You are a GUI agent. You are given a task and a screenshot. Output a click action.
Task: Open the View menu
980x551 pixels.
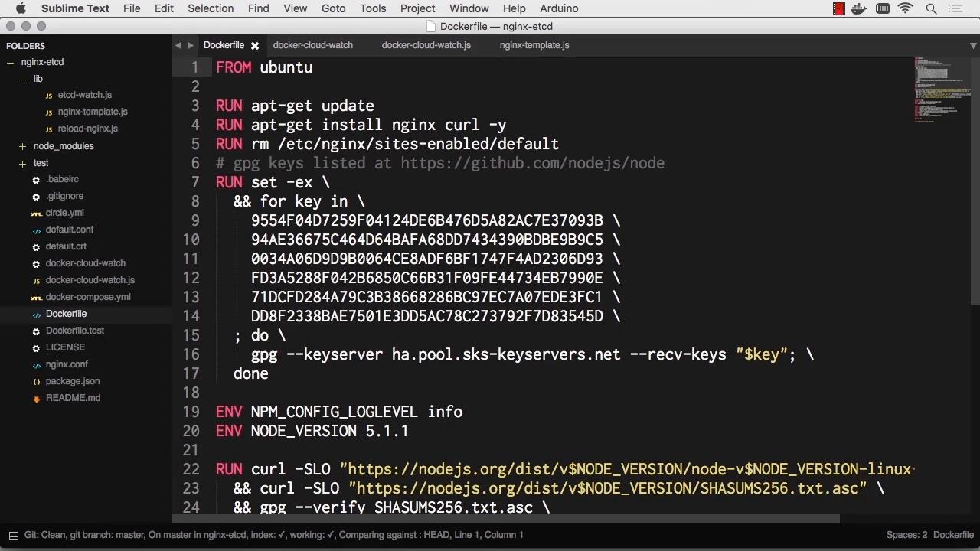pyautogui.click(x=296, y=8)
